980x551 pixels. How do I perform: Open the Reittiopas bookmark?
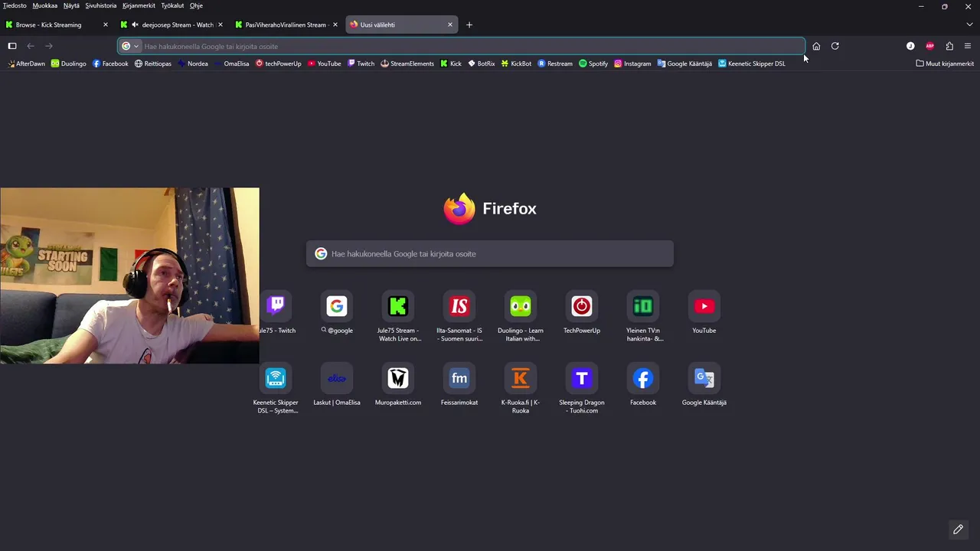(153, 64)
